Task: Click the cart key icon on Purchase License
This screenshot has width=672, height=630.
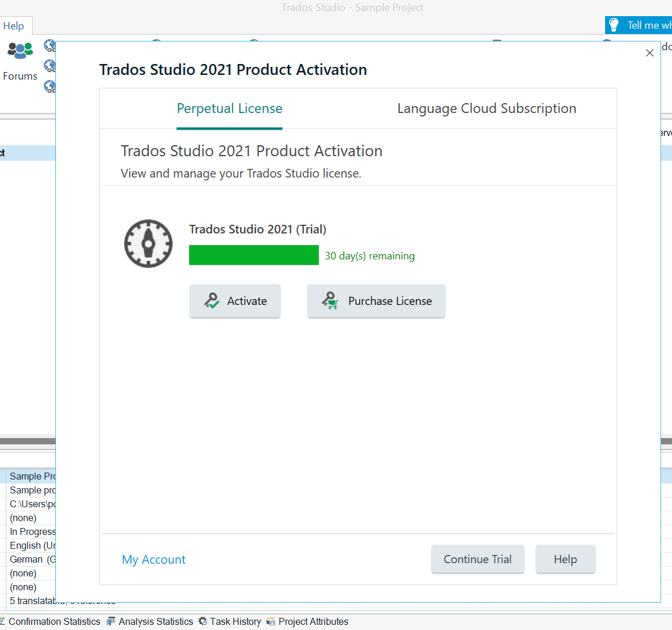Action: 330,301
